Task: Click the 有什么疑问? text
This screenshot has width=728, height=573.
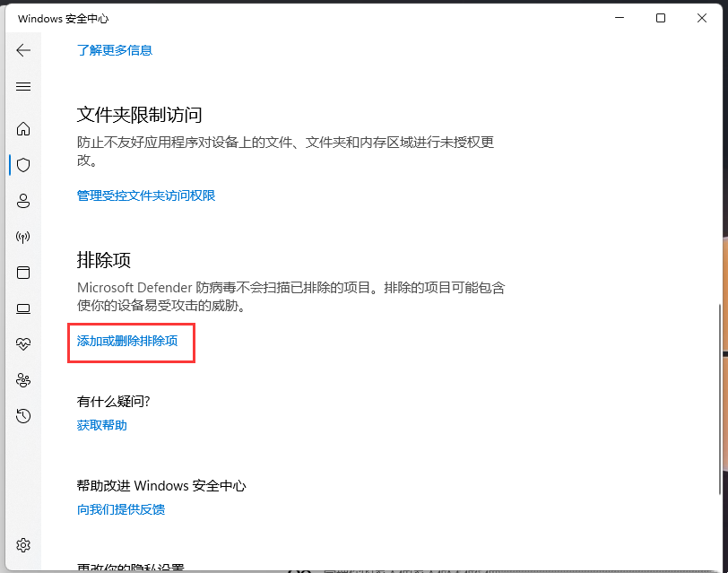Action: coord(113,401)
